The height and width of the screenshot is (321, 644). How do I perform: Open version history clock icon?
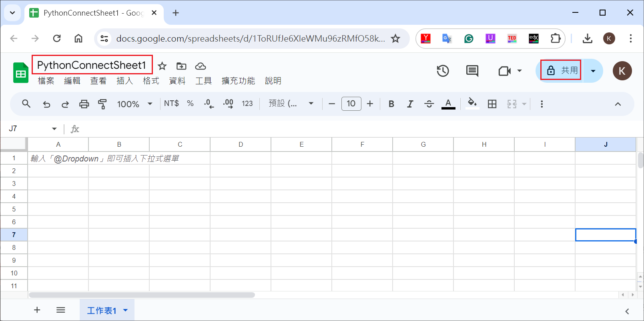point(443,71)
